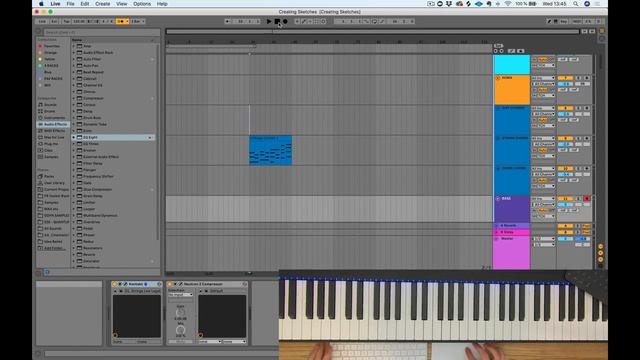Open the Sidechain No Input dropdown
Image resolution: width=640 pixels, height=360 pixels.
tap(180, 295)
